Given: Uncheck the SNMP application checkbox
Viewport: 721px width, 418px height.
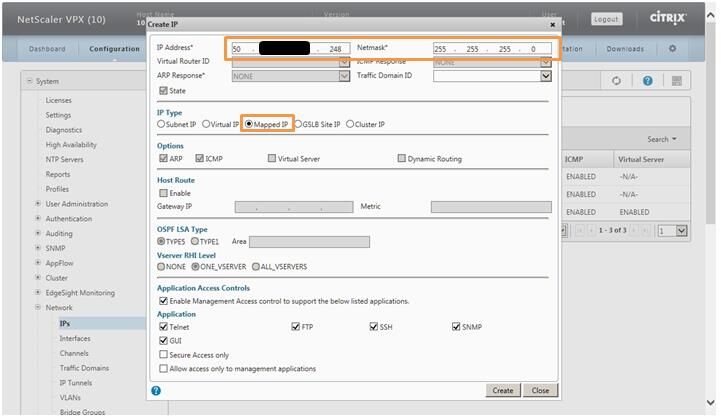Looking at the screenshot, I should 456,326.
